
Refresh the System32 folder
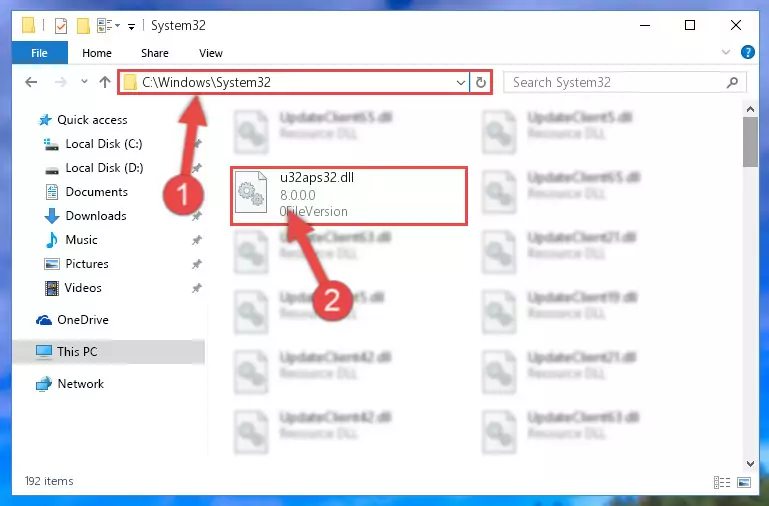click(481, 82)
